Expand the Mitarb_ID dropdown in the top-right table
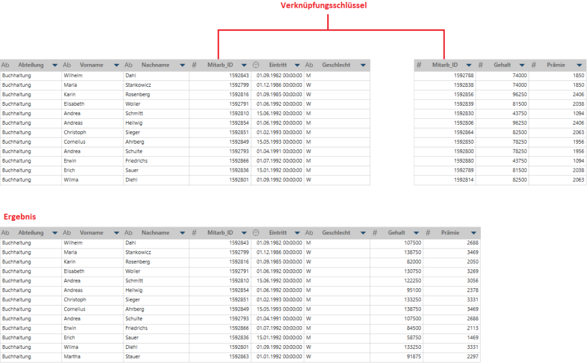Image resolution: width=588 pixels, height=364 pixels. point(468,65)
